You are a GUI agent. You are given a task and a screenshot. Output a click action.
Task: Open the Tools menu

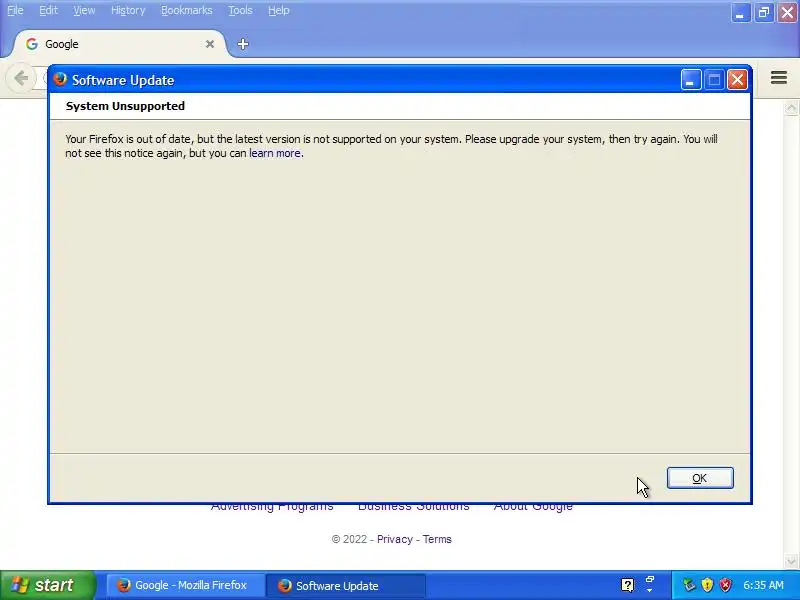[x=240, y=10]
